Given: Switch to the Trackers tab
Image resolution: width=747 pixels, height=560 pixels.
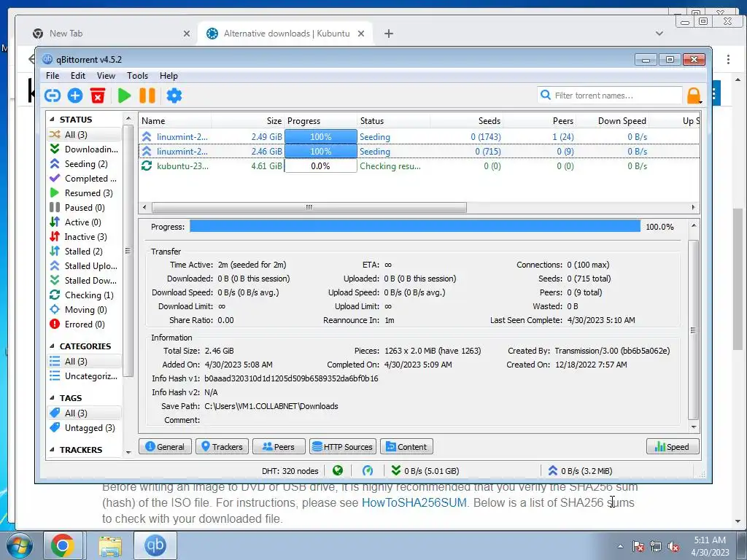Looking at the screenshot, I should pos(222,447).
